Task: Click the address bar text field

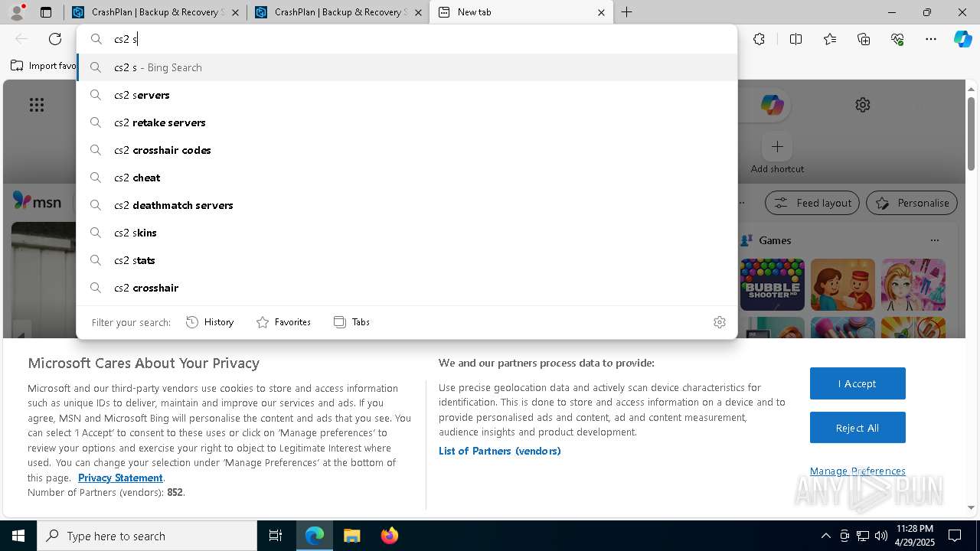Action: click(407, 39)
